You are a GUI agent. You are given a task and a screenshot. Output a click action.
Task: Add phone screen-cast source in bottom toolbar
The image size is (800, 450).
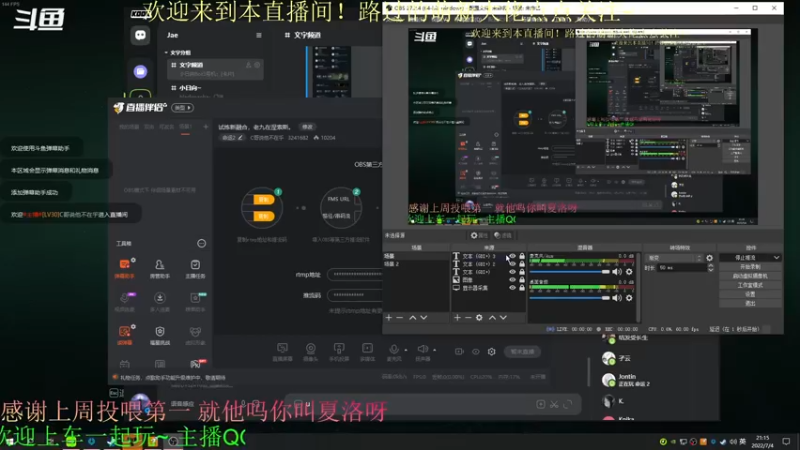(339, 352)
